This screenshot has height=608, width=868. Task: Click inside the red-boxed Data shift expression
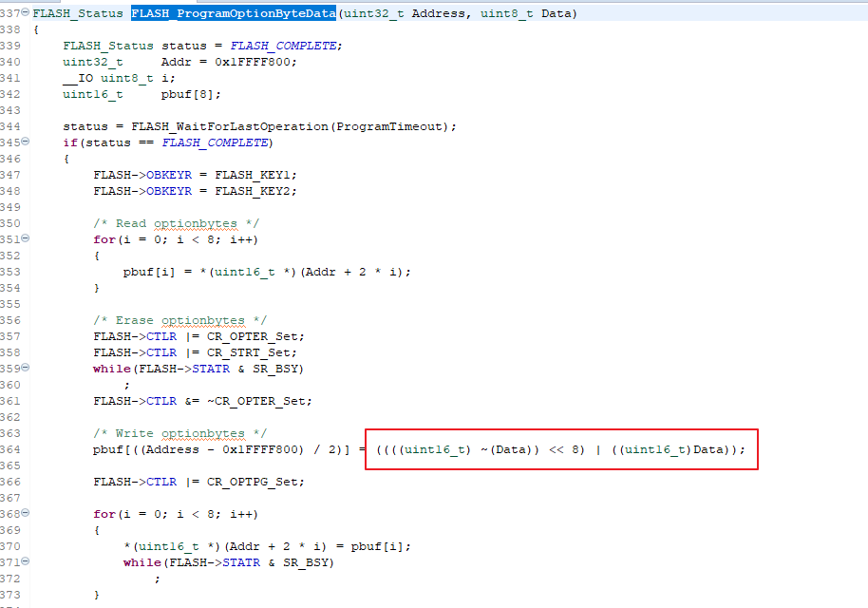pyautogui.click(x=560, y=449)
